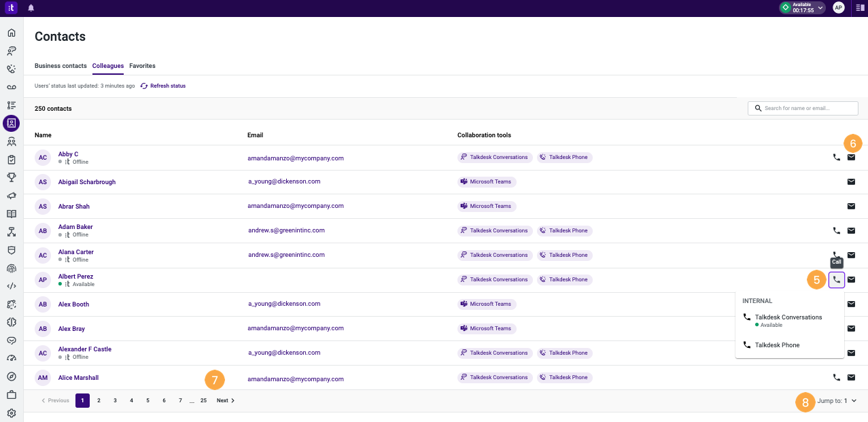Click the email icon next to Abby C
The image size is (868, 422).
click(x=851, y=157)
